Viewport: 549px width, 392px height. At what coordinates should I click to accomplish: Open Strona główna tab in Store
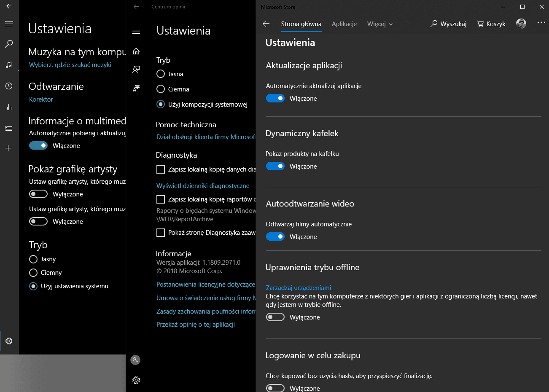[301, 24]
